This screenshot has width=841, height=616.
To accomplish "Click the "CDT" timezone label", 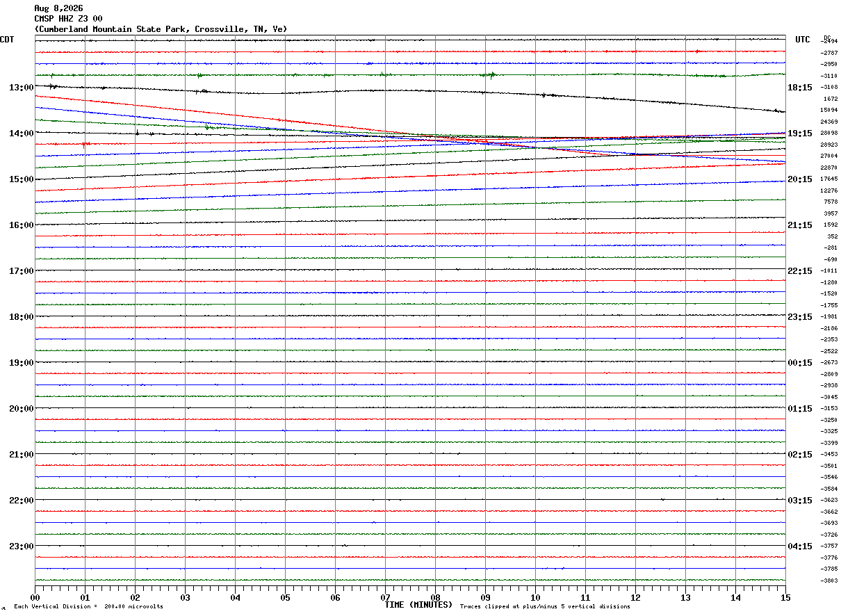I will point(7,40).
